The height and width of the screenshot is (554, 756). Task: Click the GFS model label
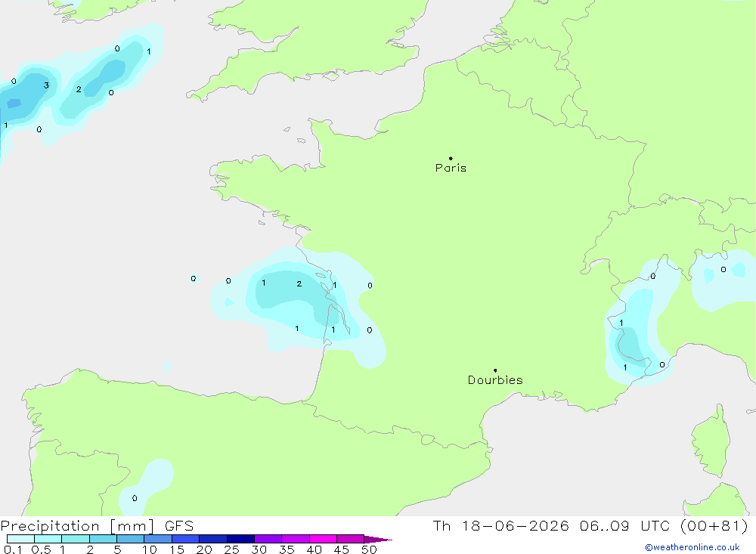tap(179, 525)
